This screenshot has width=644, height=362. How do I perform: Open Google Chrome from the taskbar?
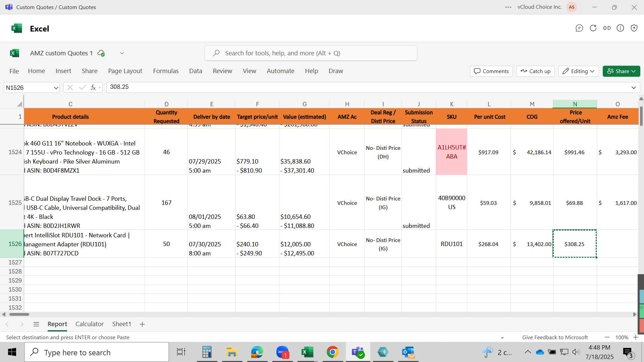(332, 352)
